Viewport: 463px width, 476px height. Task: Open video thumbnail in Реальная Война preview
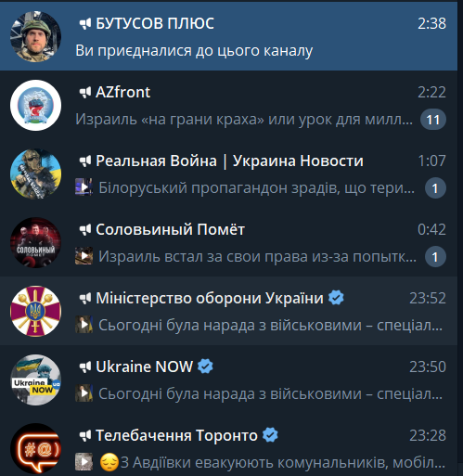pos(84,187)
